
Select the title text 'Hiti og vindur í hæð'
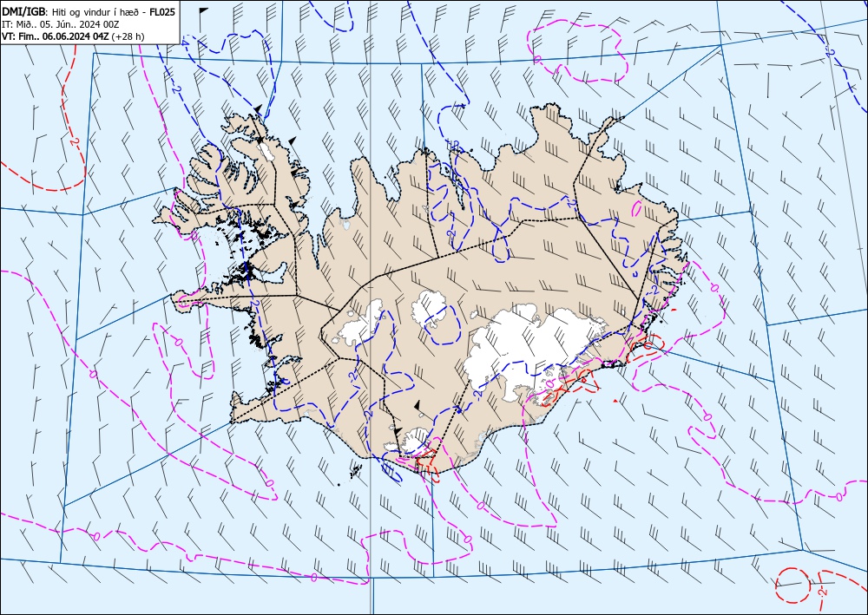click(97, 11)
